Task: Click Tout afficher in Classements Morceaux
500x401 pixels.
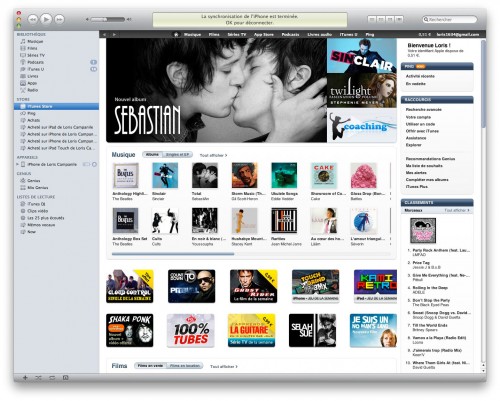Action: tap(457, 210)
